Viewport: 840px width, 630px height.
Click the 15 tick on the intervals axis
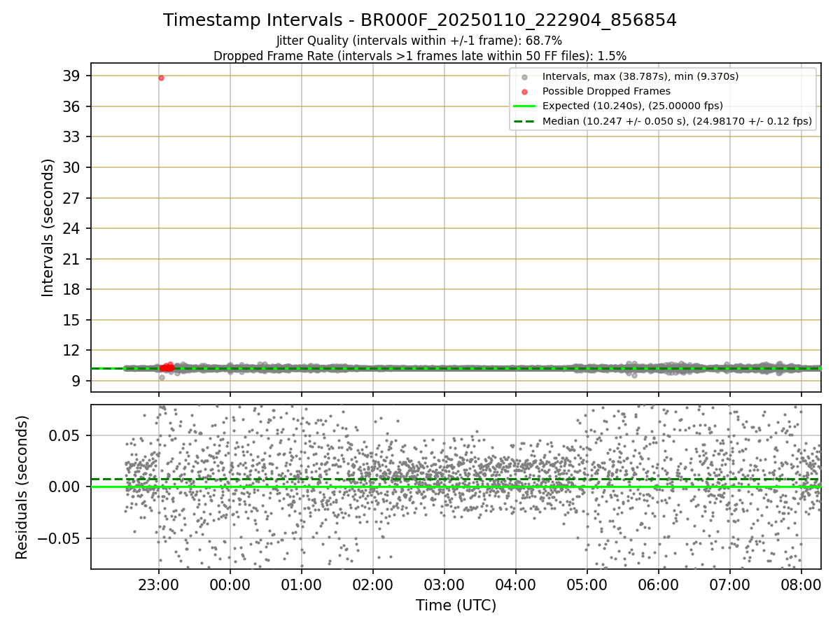coord(72,320)
